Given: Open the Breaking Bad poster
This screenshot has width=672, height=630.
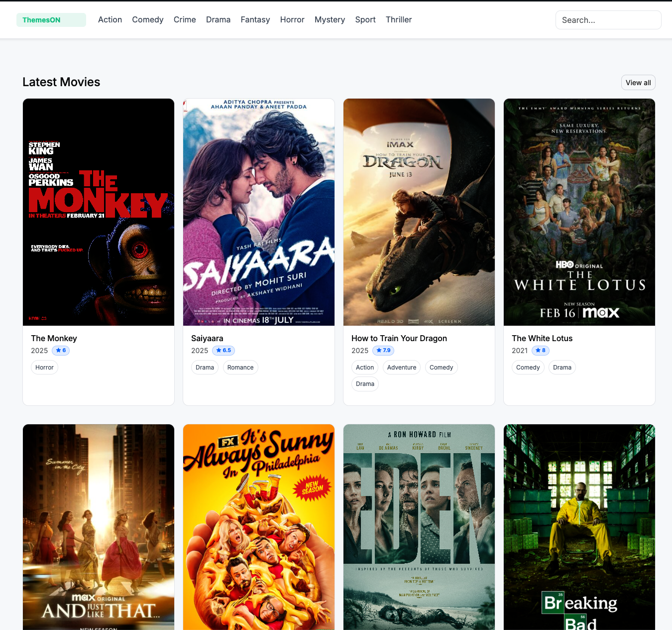Looking at the screenshot, I should point(579,527).
